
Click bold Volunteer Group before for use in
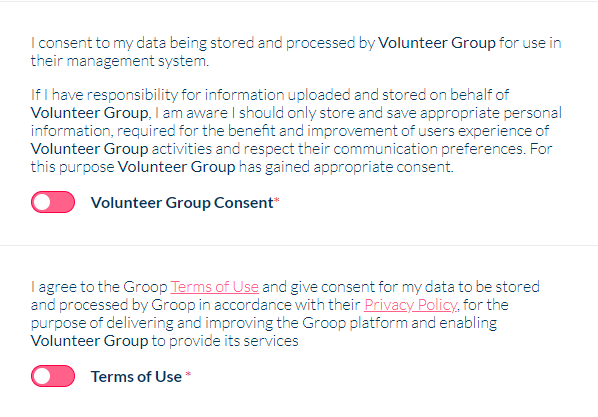pyautogui.click(x=437, y=43)
